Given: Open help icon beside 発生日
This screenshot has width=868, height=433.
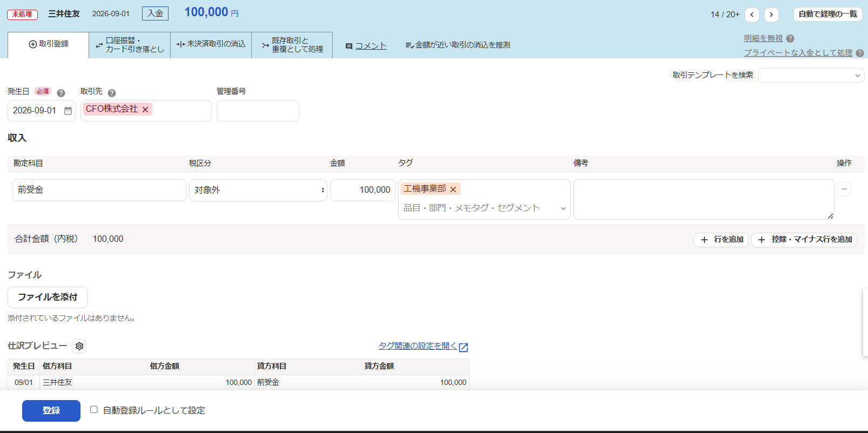Looking at the screenshot, I should point(61,93).
